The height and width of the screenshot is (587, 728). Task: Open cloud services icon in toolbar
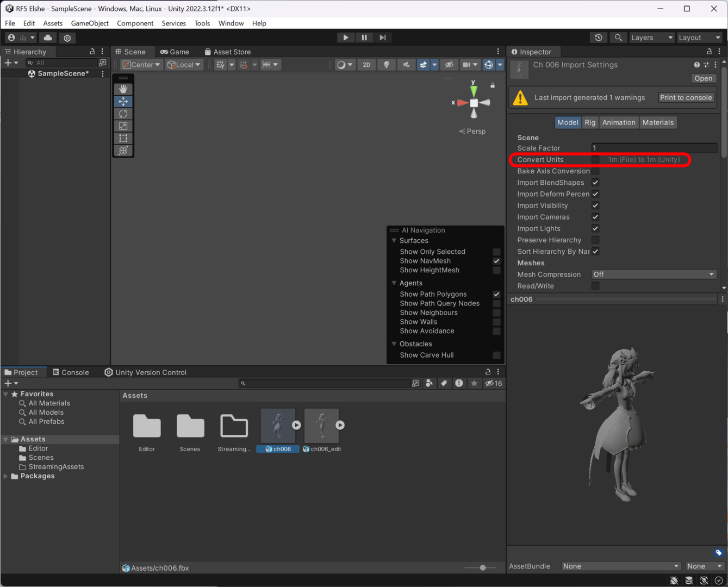pyautogui.click(x=48, y=38)
